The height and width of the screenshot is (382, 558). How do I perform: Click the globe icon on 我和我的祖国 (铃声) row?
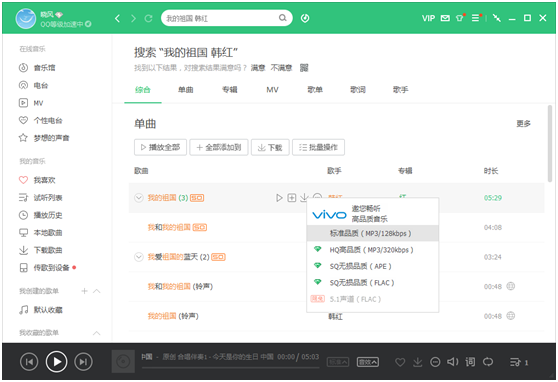[511, 286]
